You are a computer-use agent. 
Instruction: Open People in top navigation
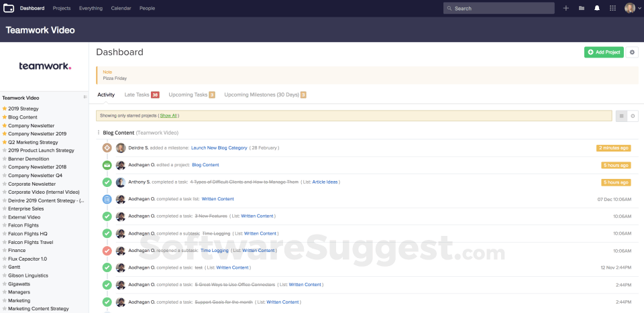(x=147, y=8)
